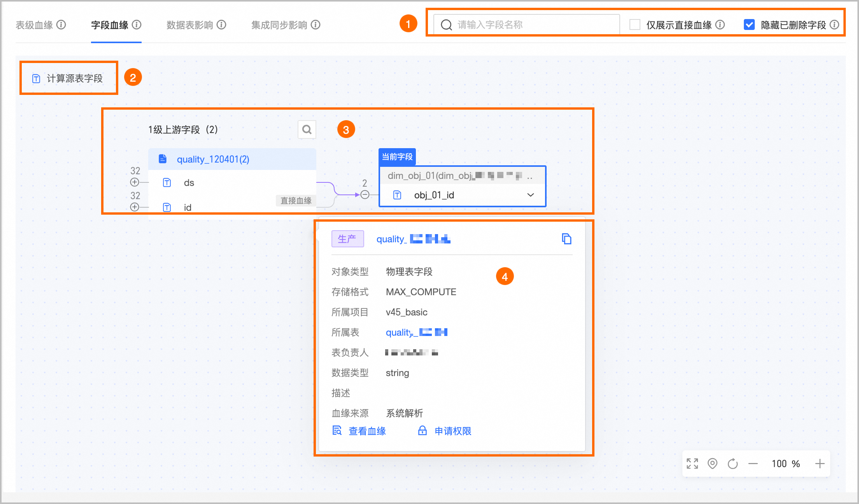Zoom out with the minus icon
The image size is (859, 504).
point(753,464)
